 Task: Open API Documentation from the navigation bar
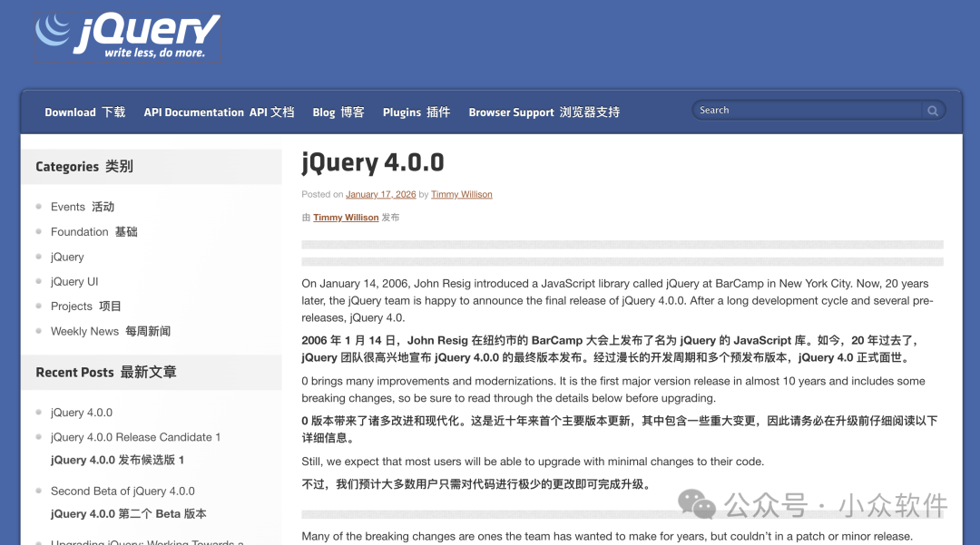pyautogui.click(x=218, y=112)
